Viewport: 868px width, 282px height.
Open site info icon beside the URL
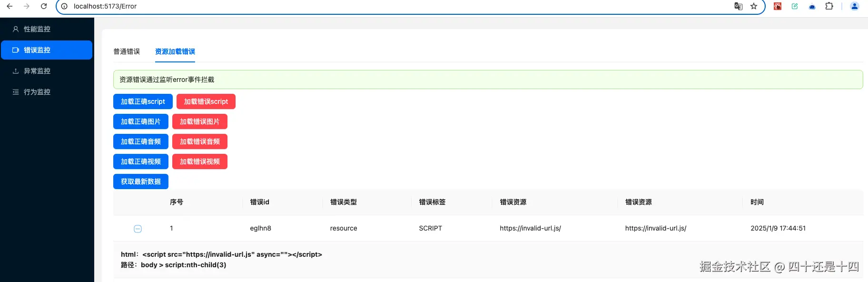(x=64, y=6)
